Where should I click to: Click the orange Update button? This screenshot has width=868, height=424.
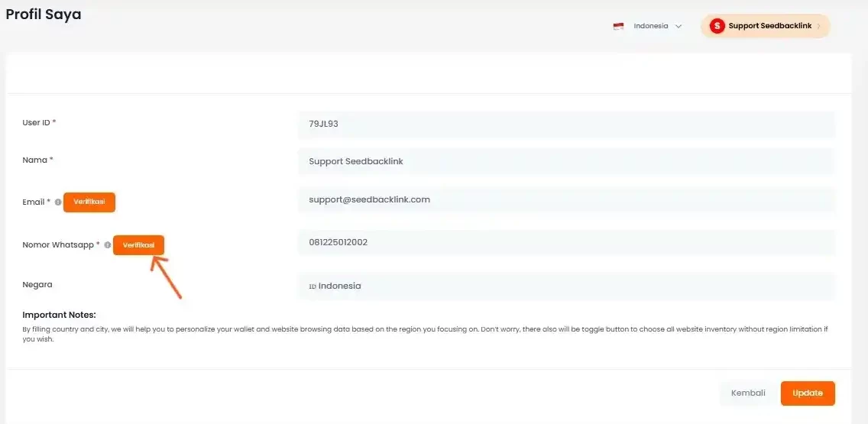coord(807,393)
